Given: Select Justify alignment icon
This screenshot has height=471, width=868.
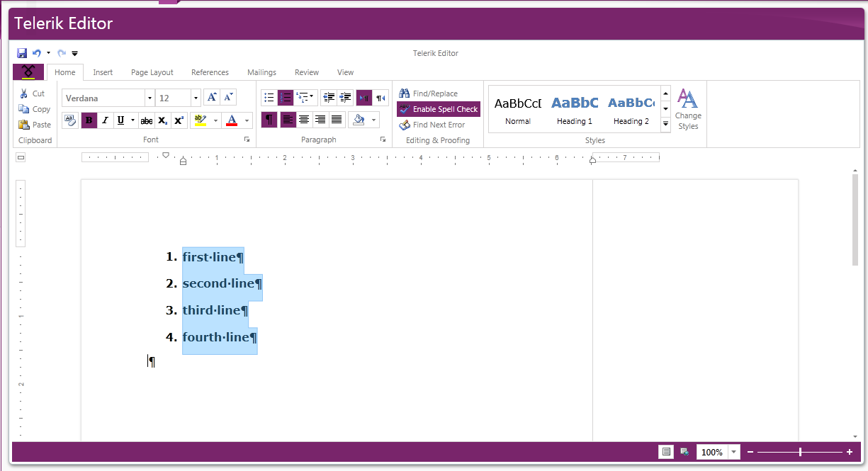Looking at the screenshot, I should click(x=337, y=120).
